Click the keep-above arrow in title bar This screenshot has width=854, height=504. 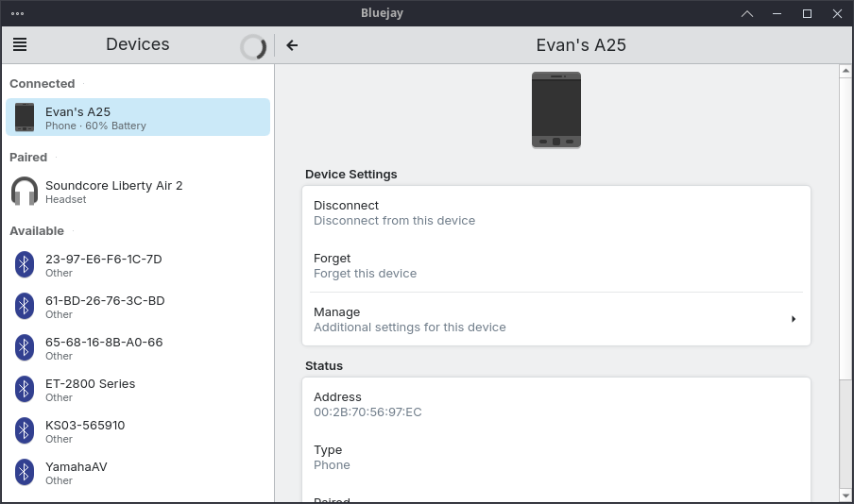[747, 13]
